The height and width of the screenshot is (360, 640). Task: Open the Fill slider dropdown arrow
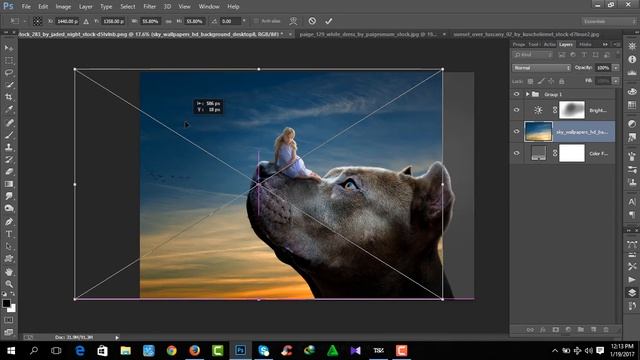pos(616,81)
